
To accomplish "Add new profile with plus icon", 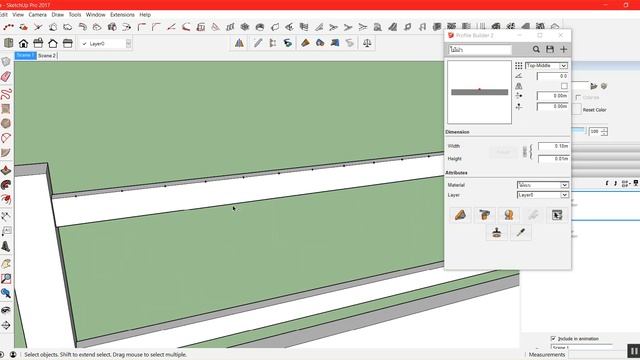I will pos(564,49).
